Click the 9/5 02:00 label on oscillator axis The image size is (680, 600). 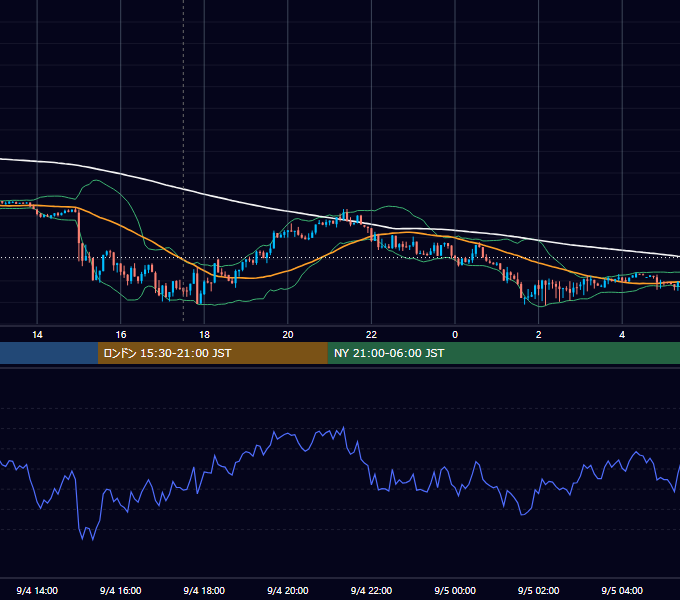pyautogui.click(x=539, y=590)
